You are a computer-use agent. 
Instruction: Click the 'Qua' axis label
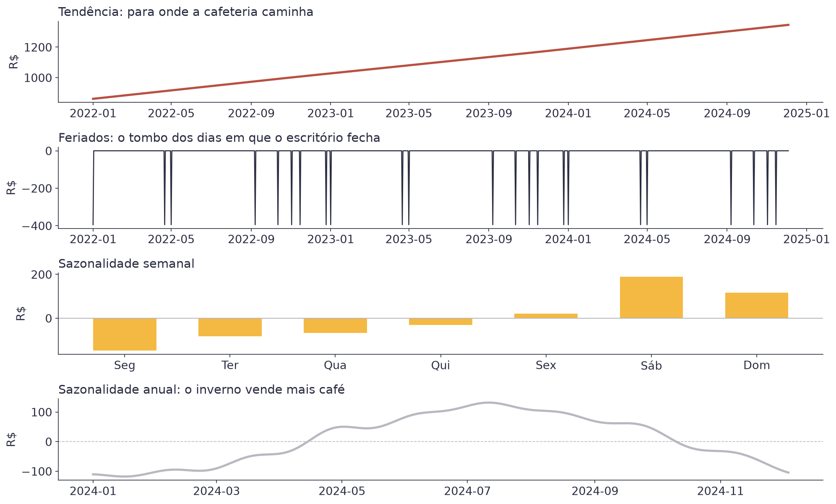[x=335, y=366]
